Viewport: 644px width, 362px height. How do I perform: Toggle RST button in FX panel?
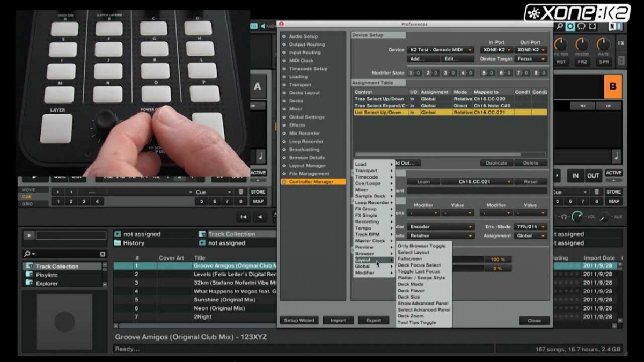[561, 62]
